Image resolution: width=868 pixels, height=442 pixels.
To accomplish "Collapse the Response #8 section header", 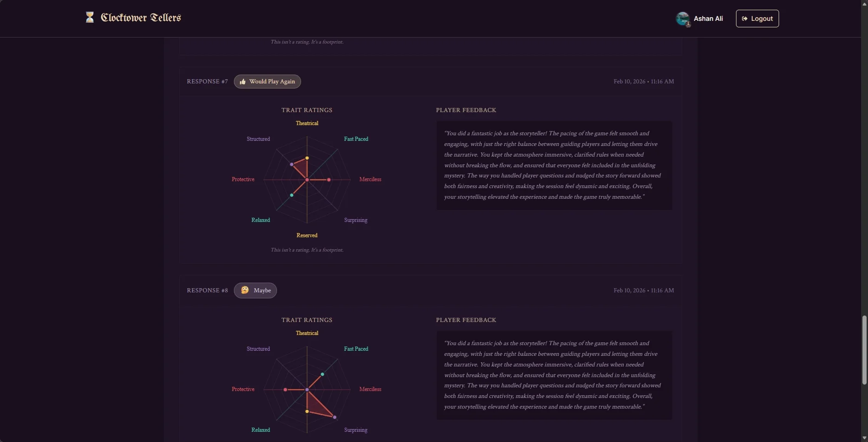I will point(207,290).
